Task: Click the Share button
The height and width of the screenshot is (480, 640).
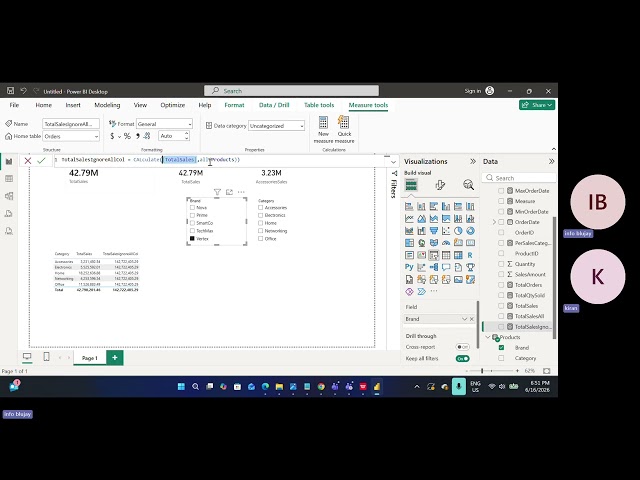Action: click(537, 105)
